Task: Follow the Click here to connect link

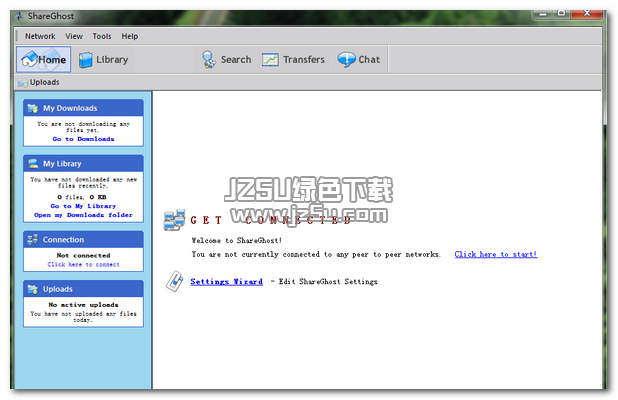Action: pyautogui.click(x=83, y=264)
